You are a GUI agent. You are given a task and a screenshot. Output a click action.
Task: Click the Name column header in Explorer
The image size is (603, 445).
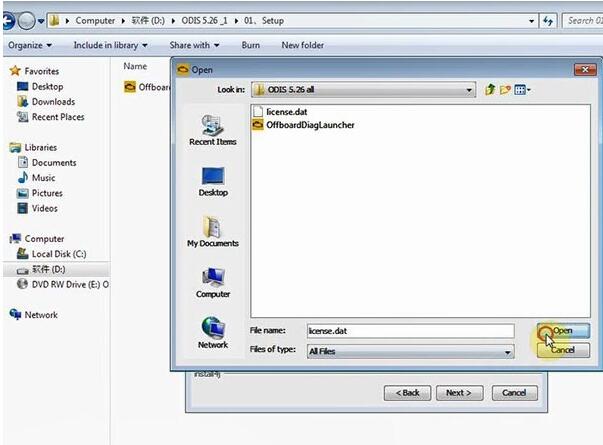135,67
